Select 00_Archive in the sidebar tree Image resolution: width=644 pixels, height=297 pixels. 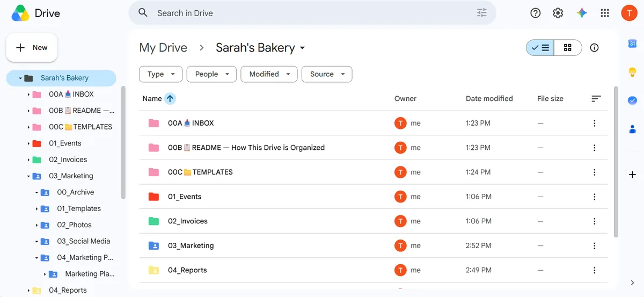pos(75,192)
